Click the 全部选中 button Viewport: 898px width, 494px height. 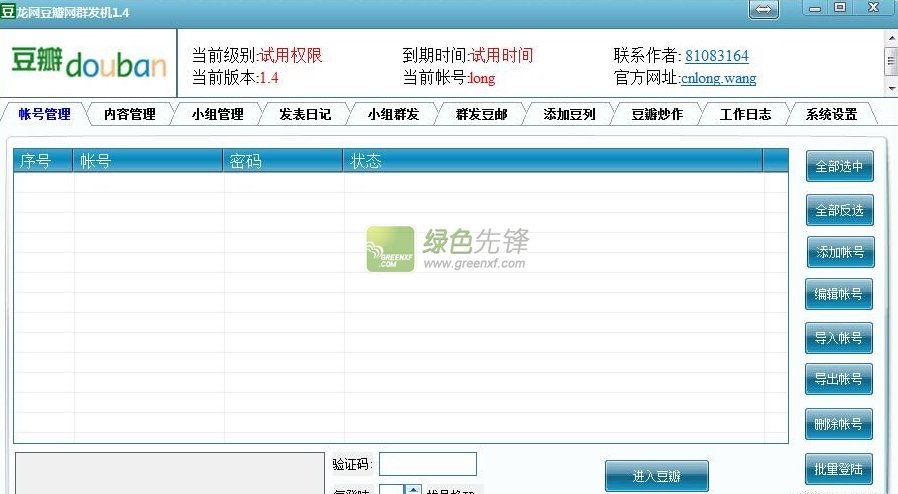pyautogui.click(x=840, y=166)
